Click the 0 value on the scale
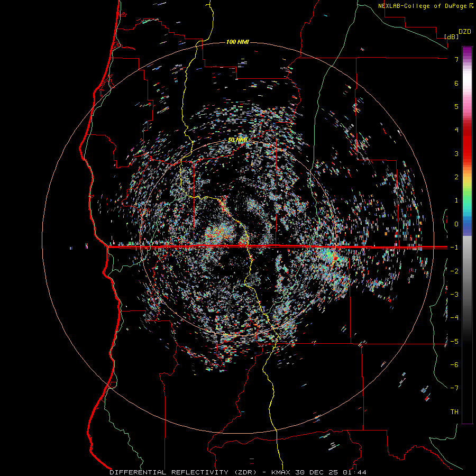This screenshot has width=476, height=476. pos(456,224)
